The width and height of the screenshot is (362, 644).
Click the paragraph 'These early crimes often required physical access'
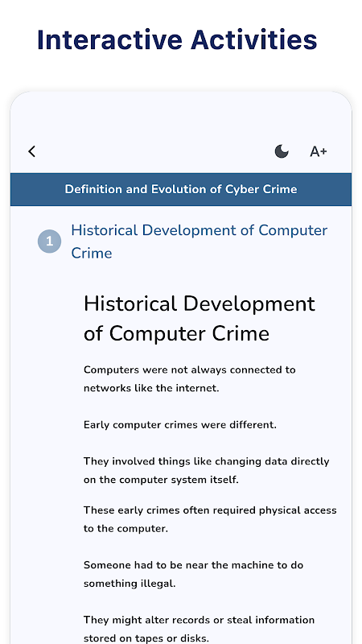(x=210, y=519)
